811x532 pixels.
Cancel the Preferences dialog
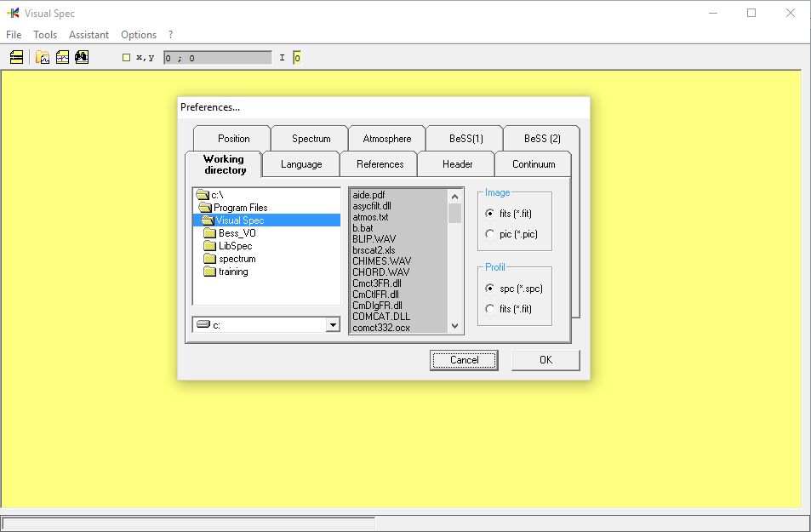(464, 360)
